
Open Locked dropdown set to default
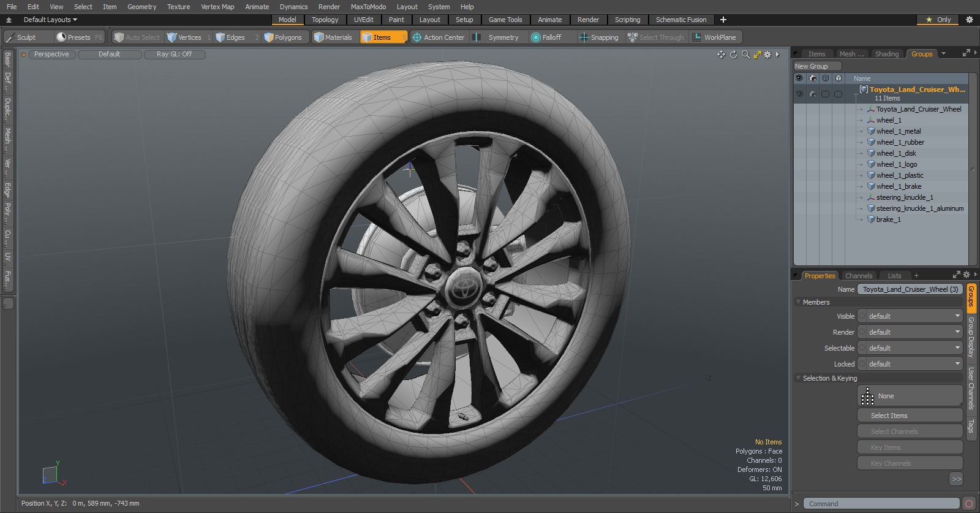910,364
